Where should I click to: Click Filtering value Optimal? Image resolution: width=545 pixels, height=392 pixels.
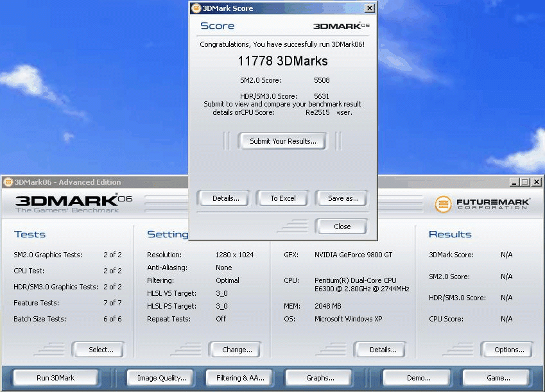click(227, 280)
